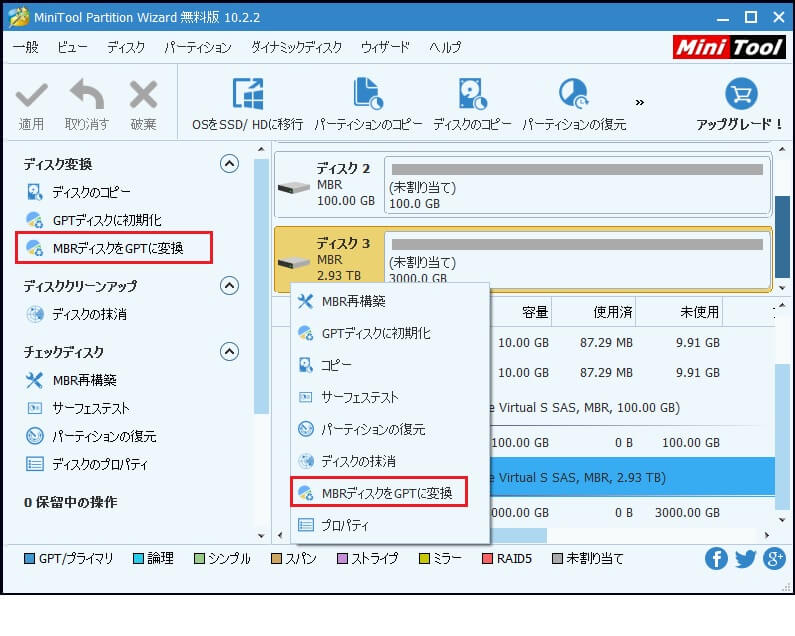The width and height of the screenshot is (795, 636).
Task: Open ディスクのプロパティ in the left sidebar
Action: click(87, 464)
